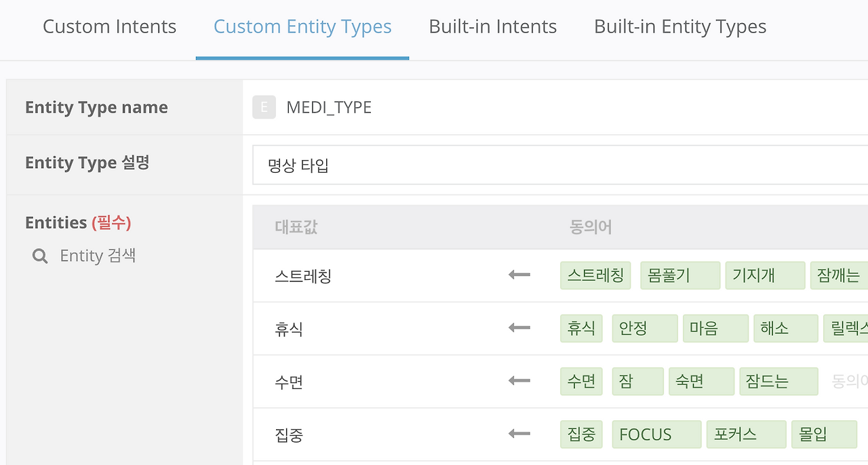
Task: Add a synonym in 수면 row input
Action: (x=848, y=382)
